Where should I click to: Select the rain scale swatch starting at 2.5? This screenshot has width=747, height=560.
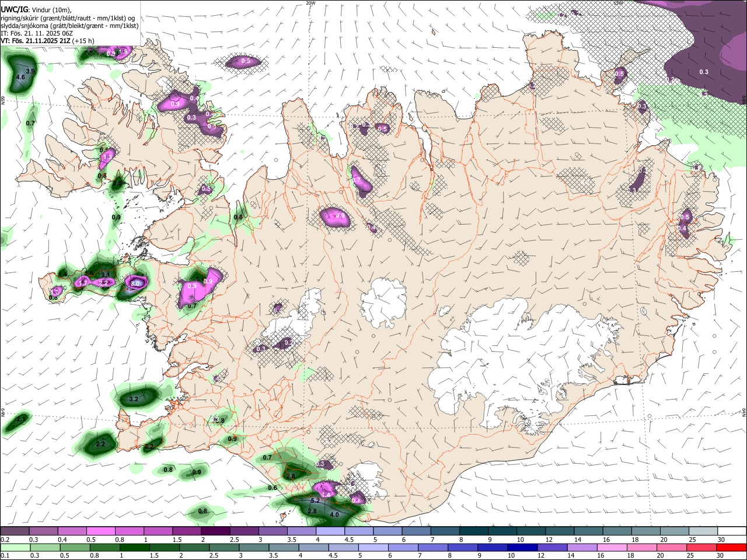(224, 547)
